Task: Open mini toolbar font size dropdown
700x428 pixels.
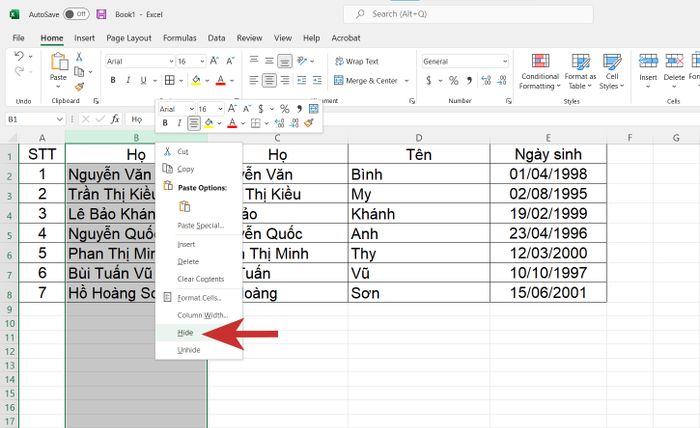Action: pos(220,109)
